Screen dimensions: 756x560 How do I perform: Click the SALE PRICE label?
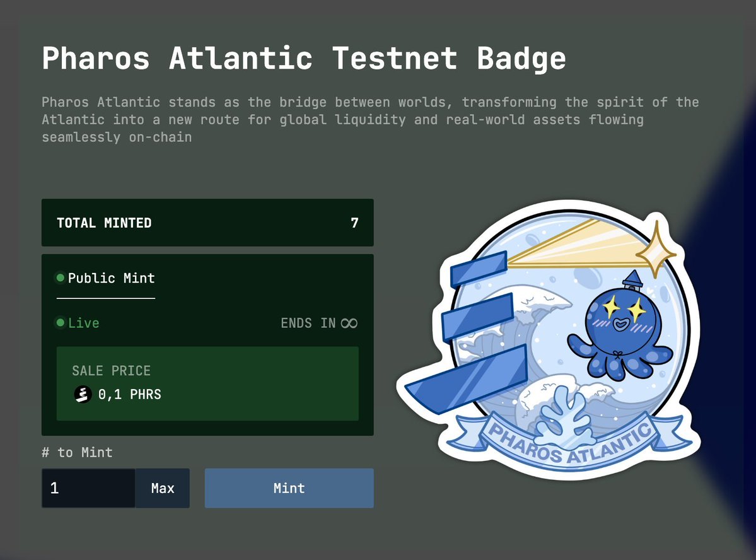click(112, 370)
